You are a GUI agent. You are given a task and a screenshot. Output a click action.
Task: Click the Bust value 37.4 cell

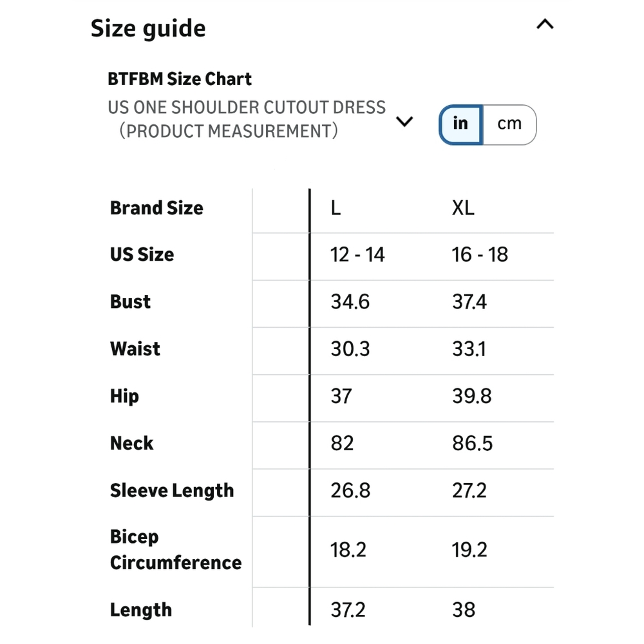469,302
